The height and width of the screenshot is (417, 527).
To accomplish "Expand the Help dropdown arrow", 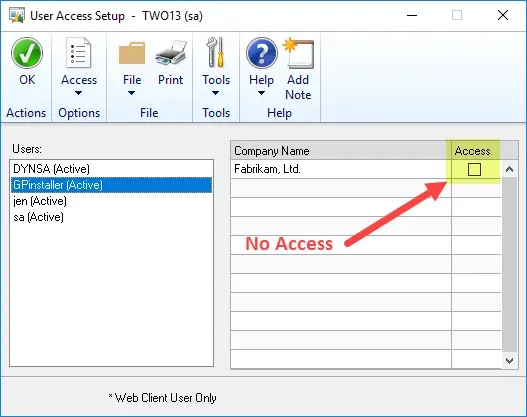I will [261, 93].
